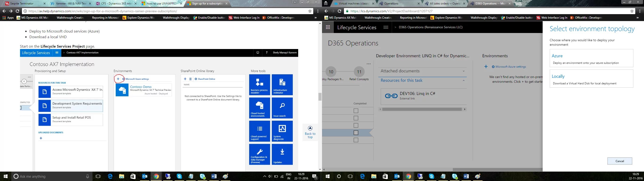
Task: Click the plus icon under Environments in LCS
Action: click(486, 66)
